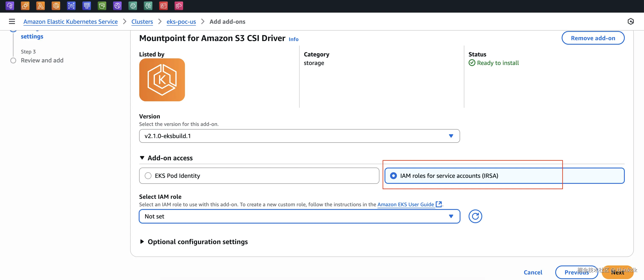Viewport: 644px width, 280px height.
Task: Click the VPC cloud shield shortcut icon
Action: click(10, 6)
